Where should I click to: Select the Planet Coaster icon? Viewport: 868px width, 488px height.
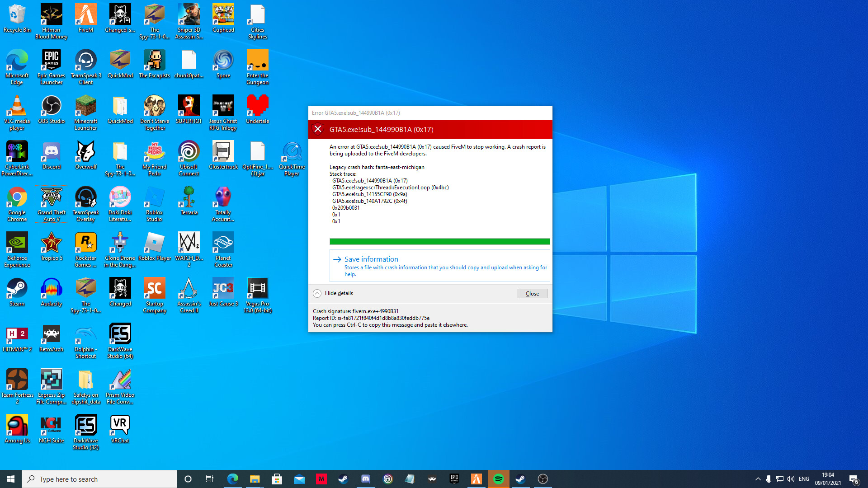click(x=223, y=250)
